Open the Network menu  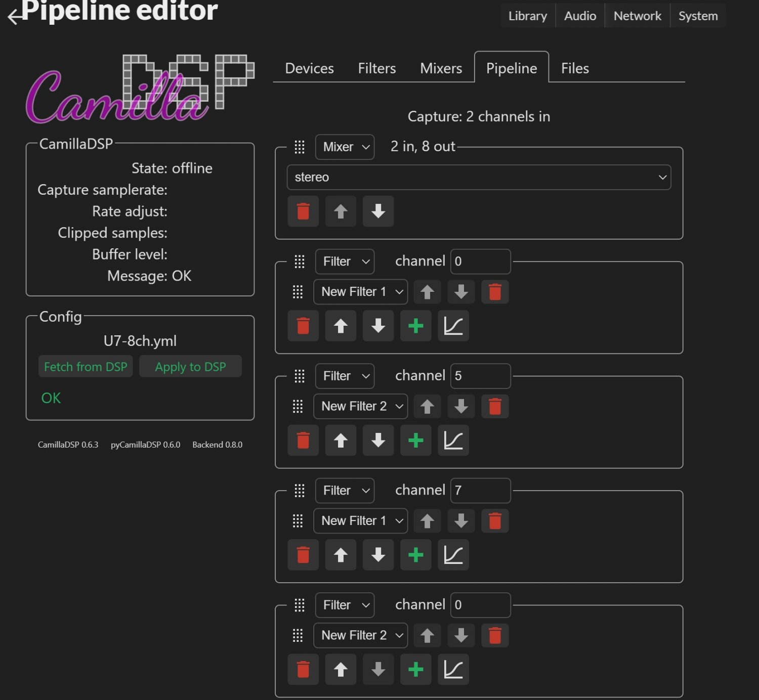[x=638, y=16]
